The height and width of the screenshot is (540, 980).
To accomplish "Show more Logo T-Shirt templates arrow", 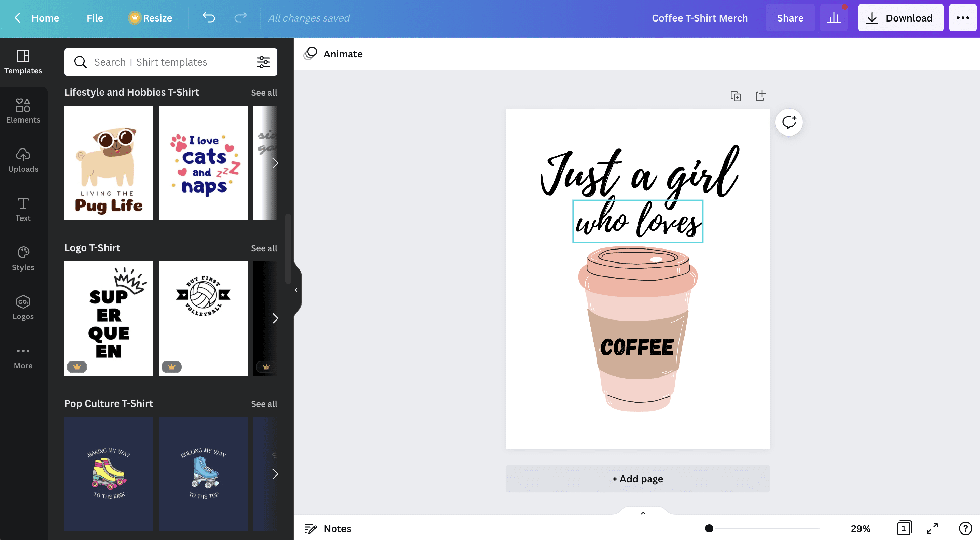I will pos(275,319).
